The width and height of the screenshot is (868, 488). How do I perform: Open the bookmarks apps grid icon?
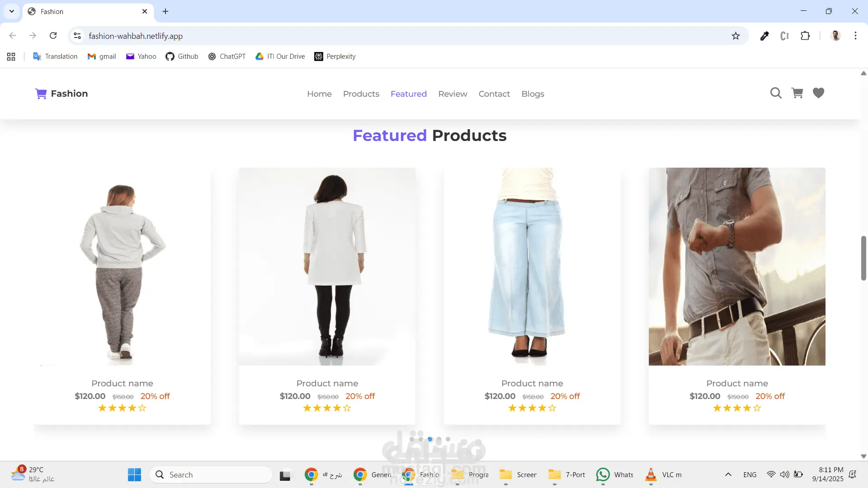click(11, 56)
